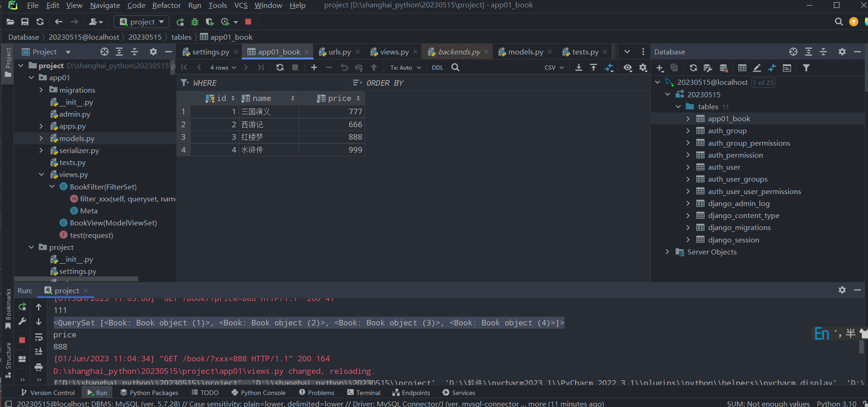This screenshot has height=407, width=868.
Task: Open the Bookmarks side panel
Action: tap(8, 308)
